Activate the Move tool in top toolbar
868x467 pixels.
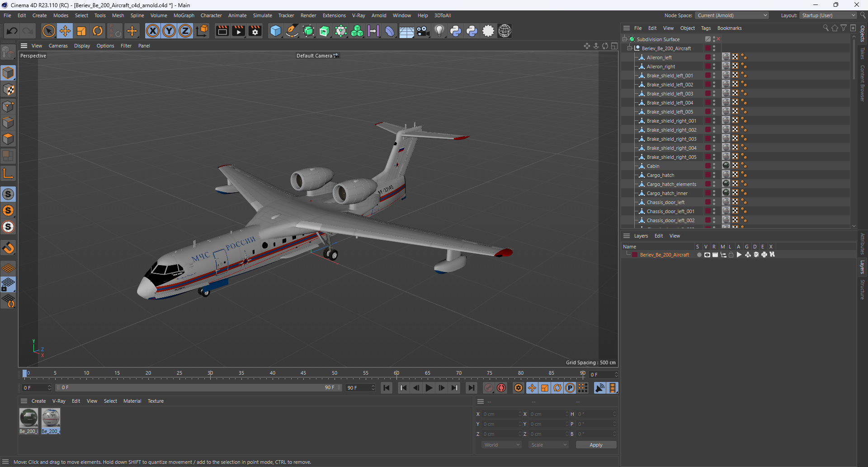pos(65,31)
